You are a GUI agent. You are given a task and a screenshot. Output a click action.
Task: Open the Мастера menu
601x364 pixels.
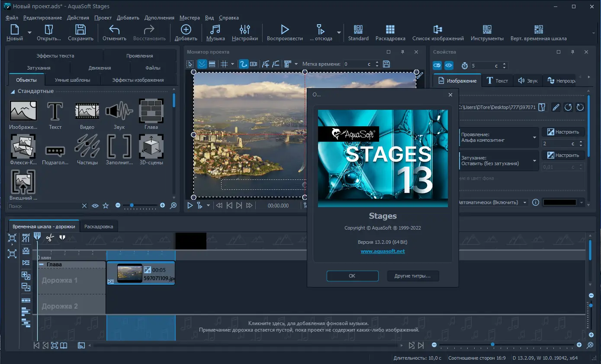(189, 18)
